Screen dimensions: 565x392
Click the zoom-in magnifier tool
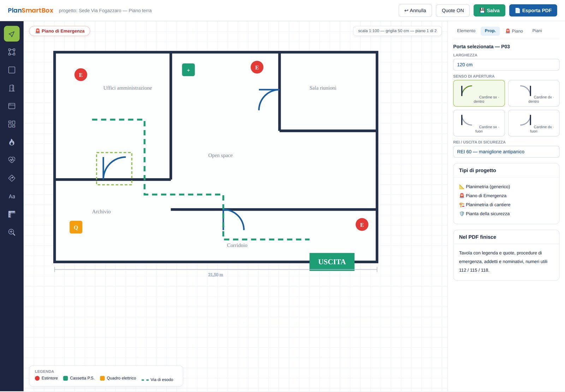tap(12, 232)
